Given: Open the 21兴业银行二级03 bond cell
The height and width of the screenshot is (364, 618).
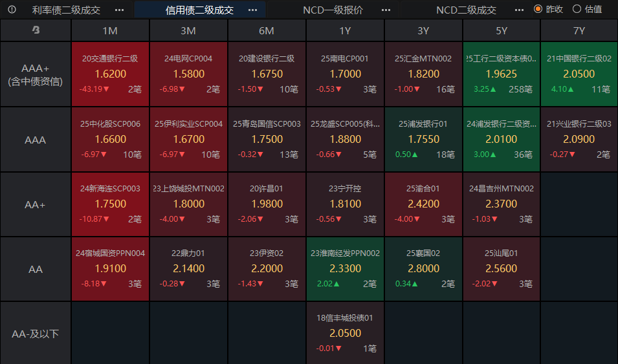Looking at the screenshot, I should tap(579, 140).
